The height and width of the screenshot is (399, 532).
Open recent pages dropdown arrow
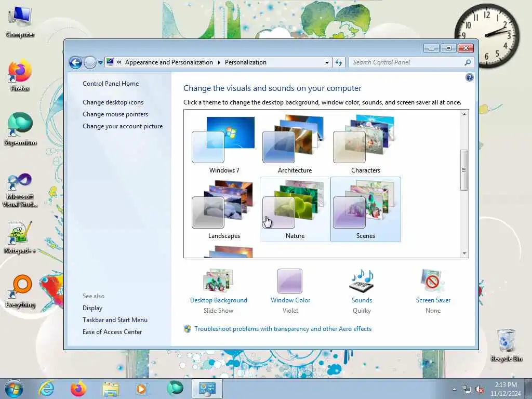click(x=100, y=63)
